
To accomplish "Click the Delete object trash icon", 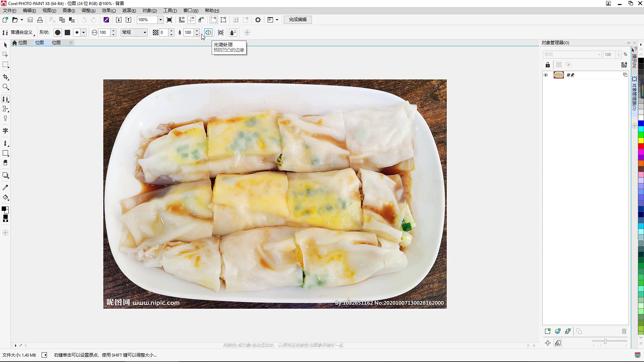I will (x=624, y=331).
